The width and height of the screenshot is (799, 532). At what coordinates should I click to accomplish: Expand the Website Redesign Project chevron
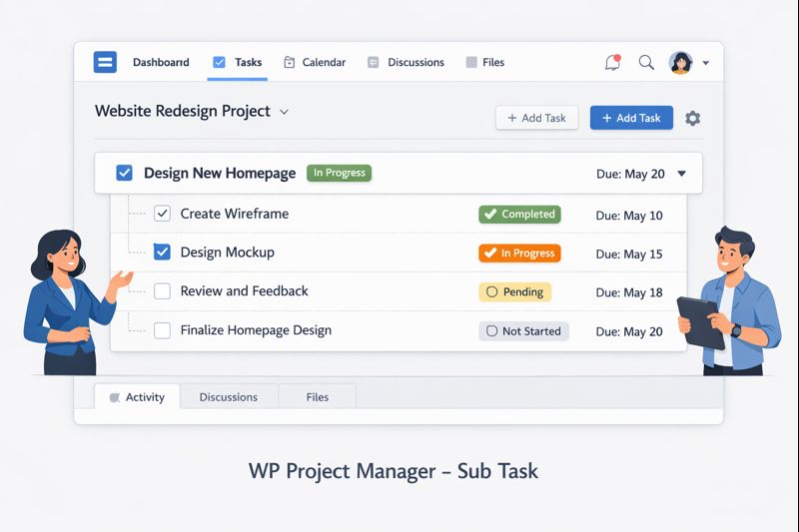coord(284,112)
